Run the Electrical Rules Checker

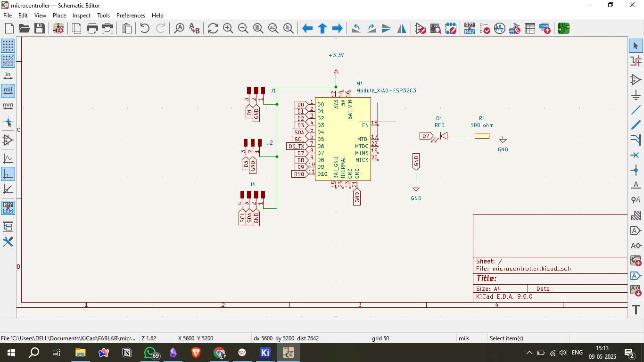point(485,29)
